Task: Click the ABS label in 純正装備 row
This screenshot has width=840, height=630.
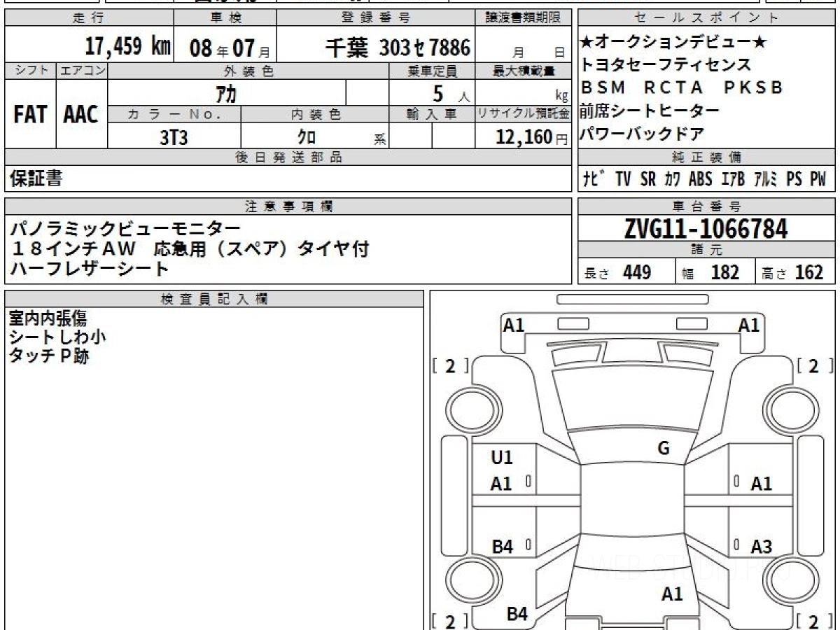Action: click(x=700, y=179)
